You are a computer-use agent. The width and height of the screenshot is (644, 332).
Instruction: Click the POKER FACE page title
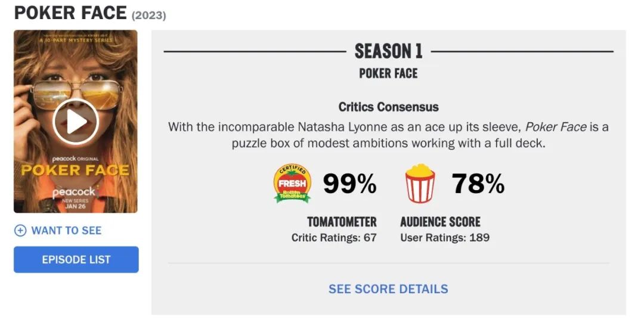pos(70,13)
